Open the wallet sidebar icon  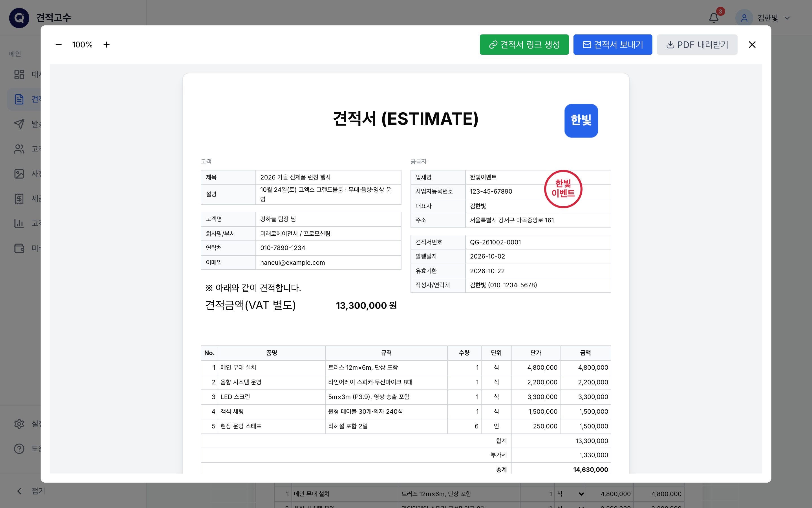click(x=19, y=248)
